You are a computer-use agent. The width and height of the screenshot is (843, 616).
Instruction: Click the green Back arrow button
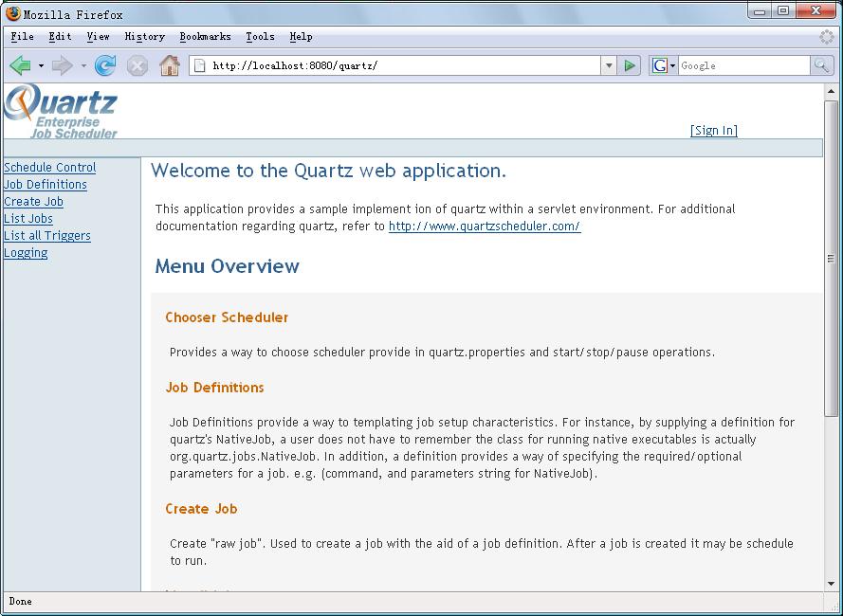21,65
